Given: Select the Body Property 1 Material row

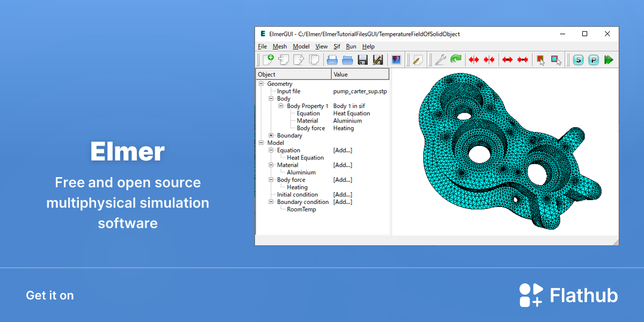Looking at the screenshot, I should click(x=308, y=121).
